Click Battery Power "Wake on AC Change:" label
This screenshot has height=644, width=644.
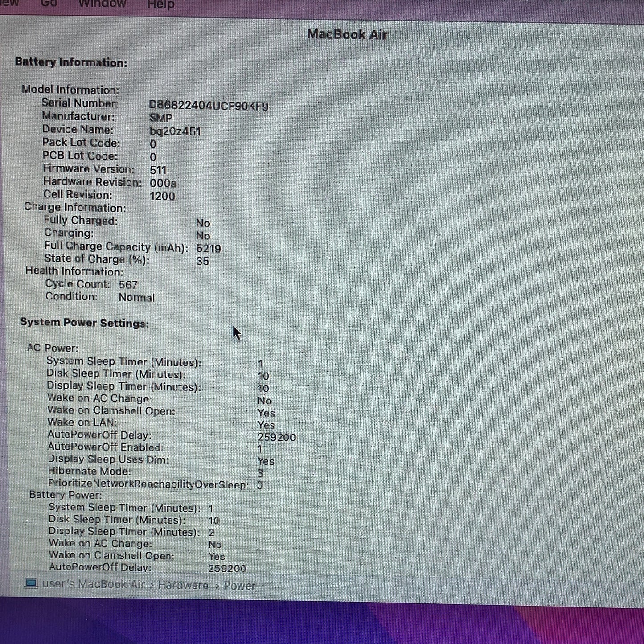tap(101, 543)
